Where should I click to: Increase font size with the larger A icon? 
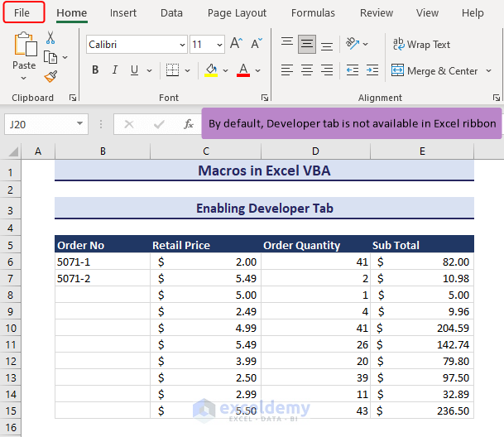click(x=236, y=44)
